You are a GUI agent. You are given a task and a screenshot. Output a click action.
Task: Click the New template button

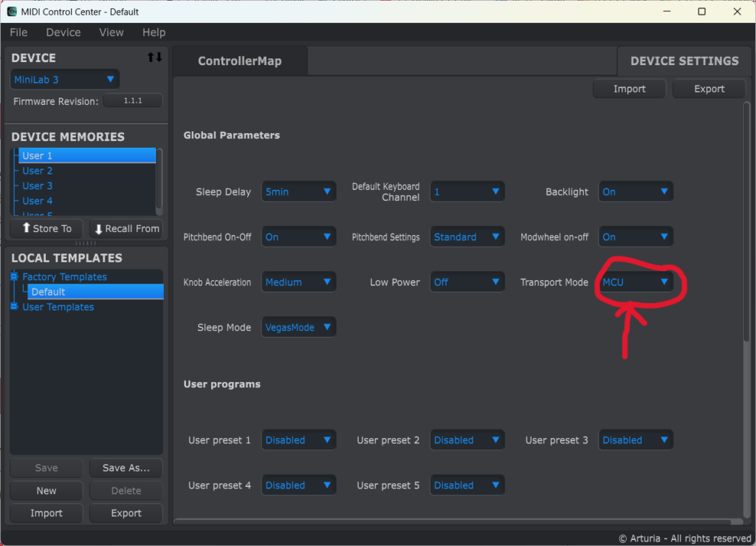47,491
